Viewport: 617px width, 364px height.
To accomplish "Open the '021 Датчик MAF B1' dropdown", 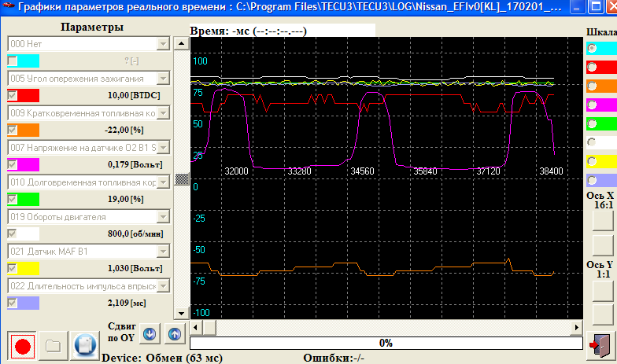I will coord(163,252).
